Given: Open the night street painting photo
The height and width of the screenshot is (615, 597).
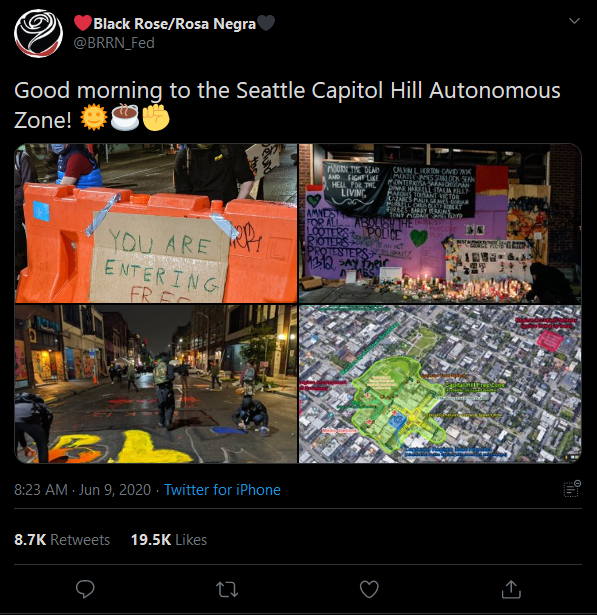Looking at the screenshot, I should (156, 384).
